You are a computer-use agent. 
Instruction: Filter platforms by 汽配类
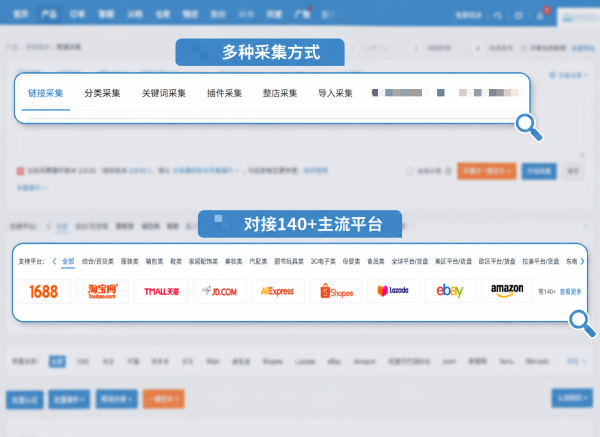pyautogui.click(x=258, y=261)
